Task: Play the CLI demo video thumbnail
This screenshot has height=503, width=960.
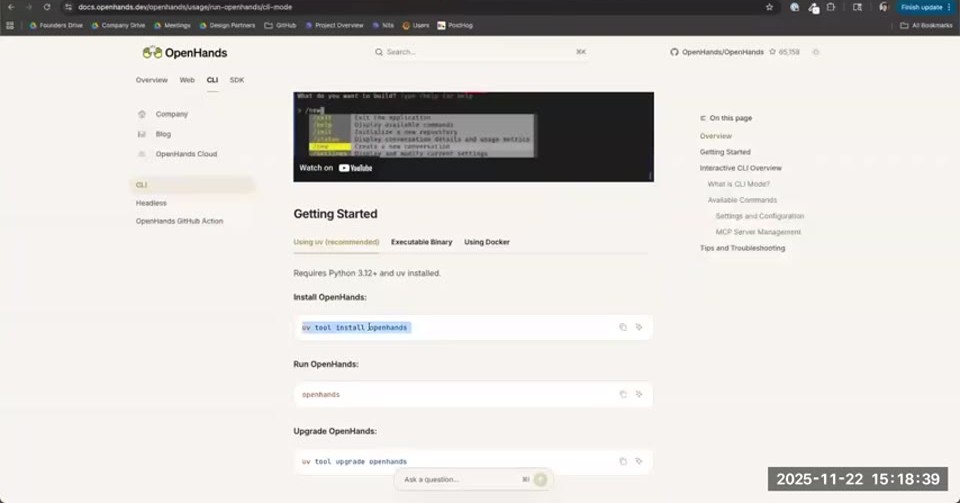Action: click(x=473, y=136)
